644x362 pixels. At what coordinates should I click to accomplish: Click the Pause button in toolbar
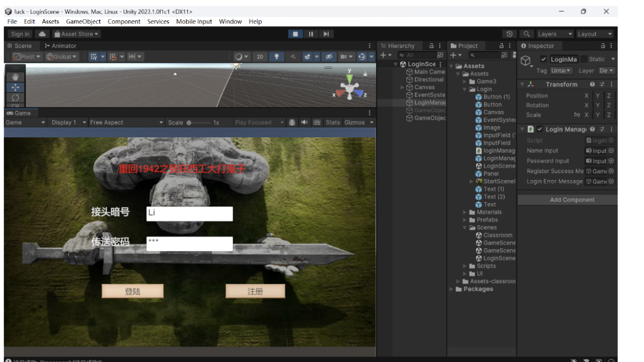(x=311, y=34)
